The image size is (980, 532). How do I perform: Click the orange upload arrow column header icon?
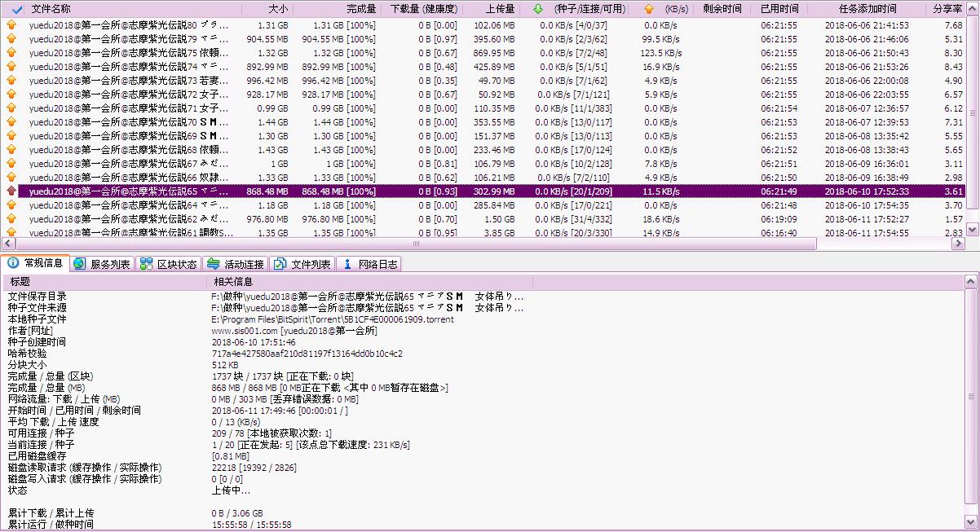point(648,9)
